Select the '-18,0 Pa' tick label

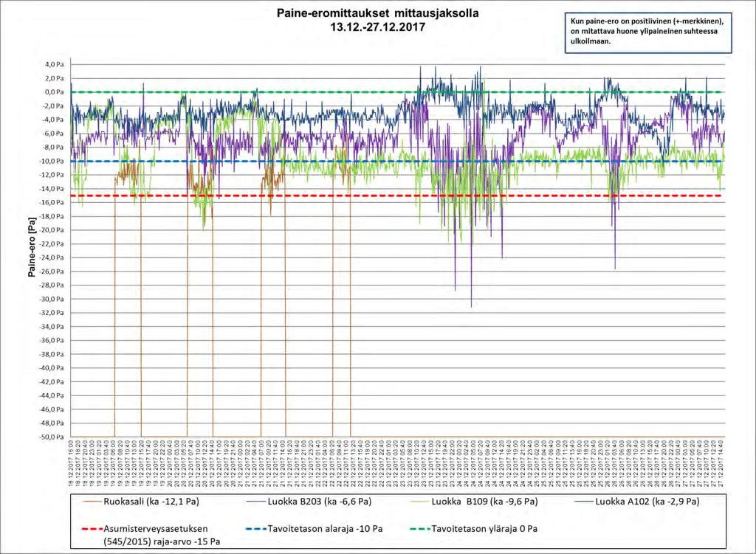pos(51,216)
